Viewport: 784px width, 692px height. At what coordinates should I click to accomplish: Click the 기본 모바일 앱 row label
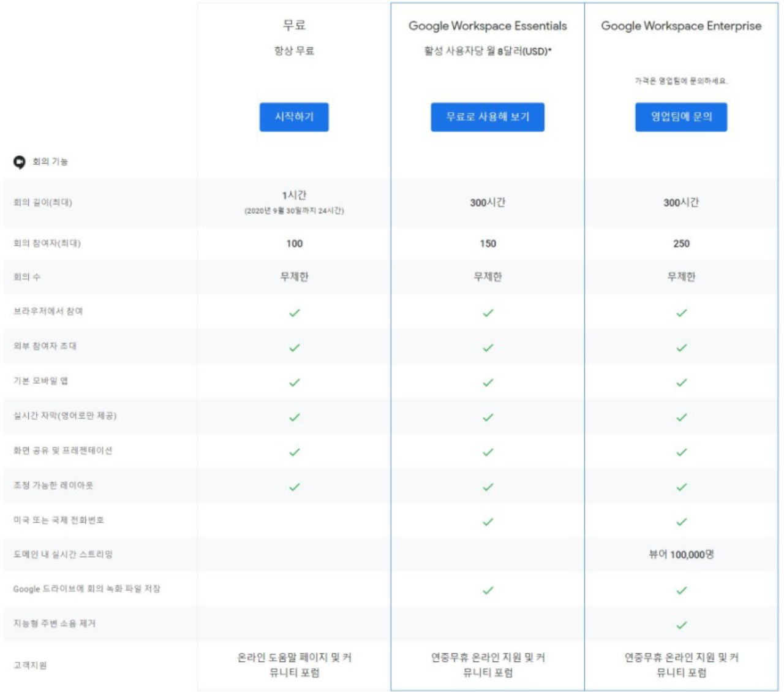click(x=40, y=381)
